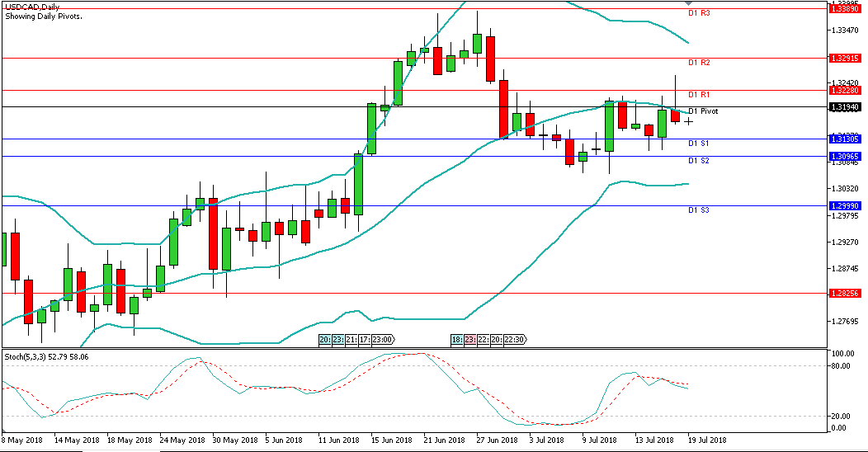Select the D1 S1 support label
868x452 pixels.
click(x=699, y=144)
